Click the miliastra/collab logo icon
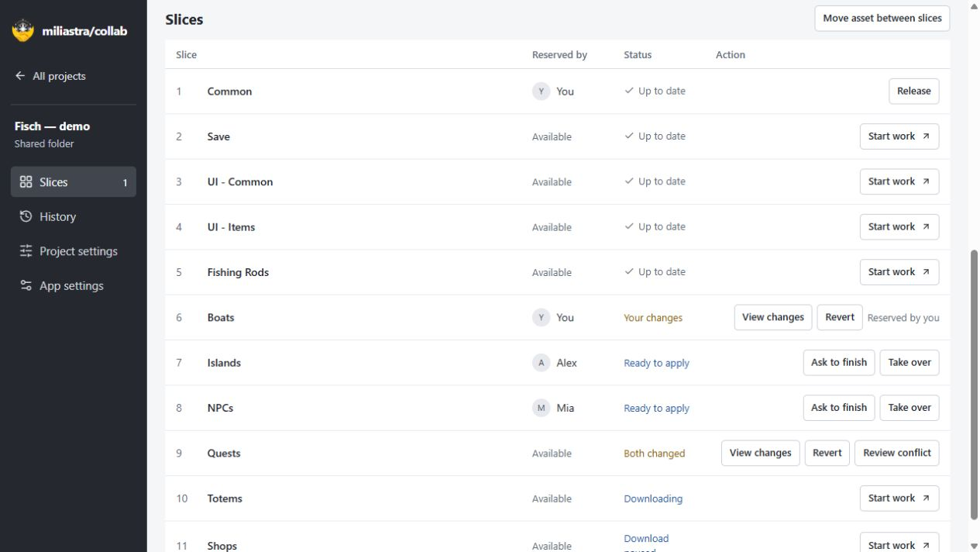This screenshot has height=552, width=980. click(23, 31)
